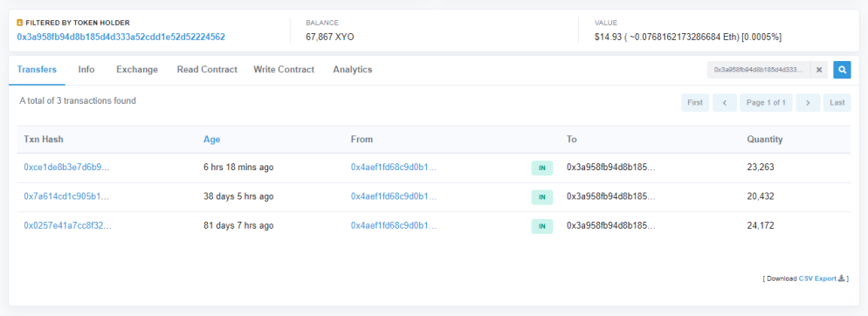
Task: Go to previous page with the left chevron
Action: pyautogui.click(x=725, y=102)
